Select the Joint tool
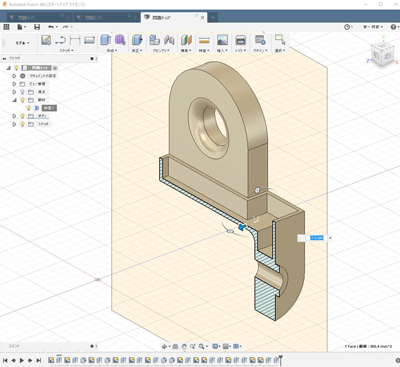Screen dimensions: 400x367 [x=169, y=40]
